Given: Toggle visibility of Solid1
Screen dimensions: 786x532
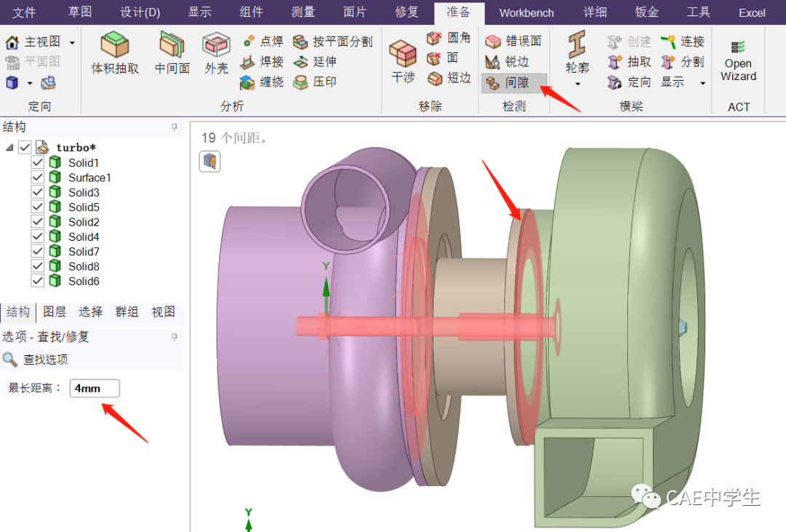Looking at the screenshot, I should tap(38, 162).
